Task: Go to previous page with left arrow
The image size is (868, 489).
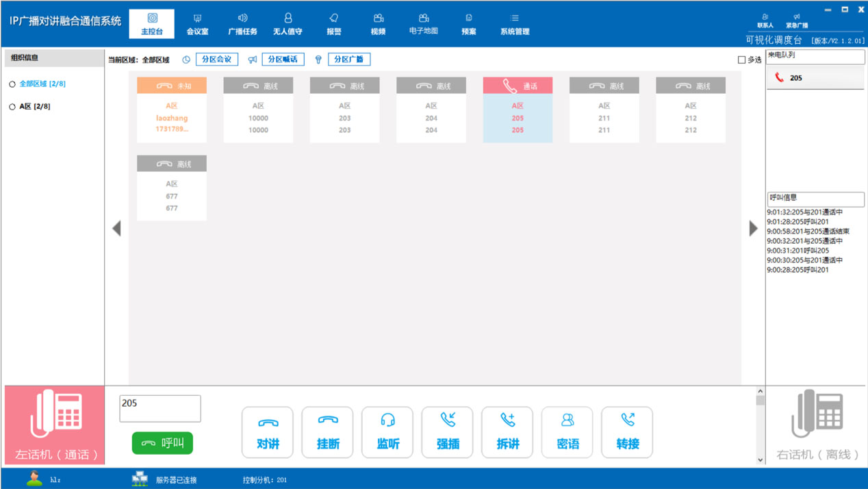Action: tap(116, 228)
